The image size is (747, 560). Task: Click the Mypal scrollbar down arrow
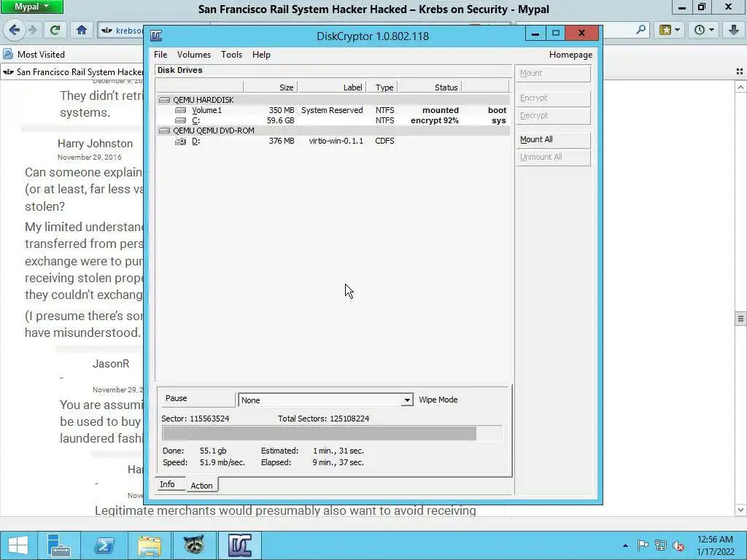coord(740,510)
